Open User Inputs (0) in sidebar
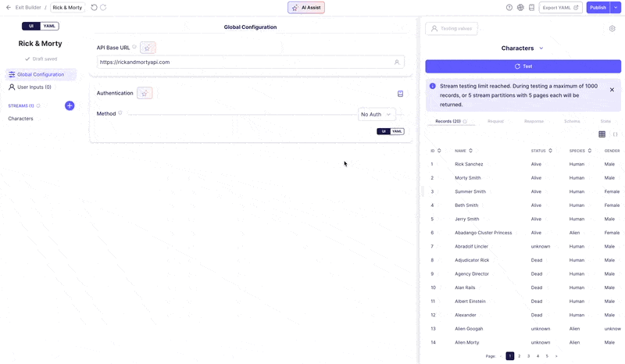 30,87
